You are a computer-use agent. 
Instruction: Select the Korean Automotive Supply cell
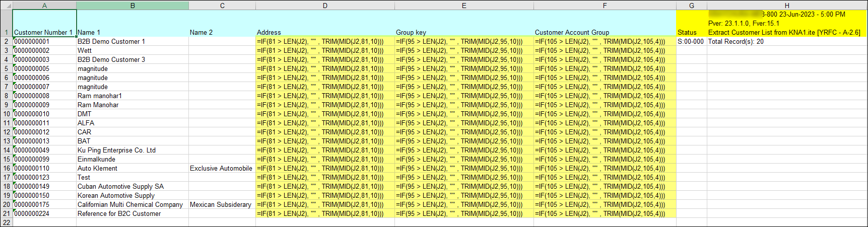pyautogui.click(x=132, y=195)
